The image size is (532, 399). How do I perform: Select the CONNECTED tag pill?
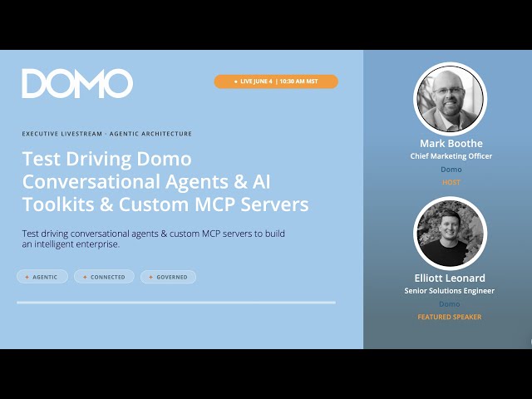pyautogui.click(x=104, y=277)
